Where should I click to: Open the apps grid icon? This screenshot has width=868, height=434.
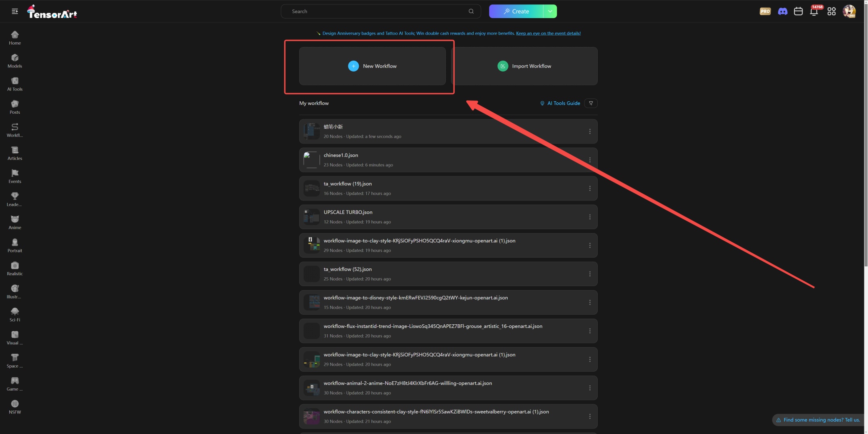click(x=831, y=11)
